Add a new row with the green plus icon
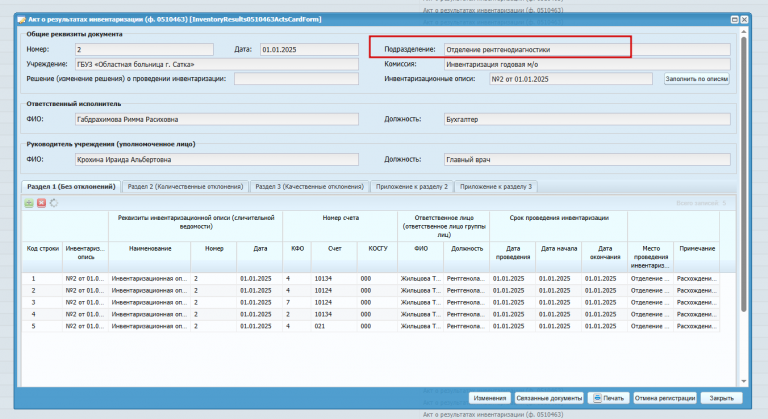The image size is (768, 419). (29, 203)
